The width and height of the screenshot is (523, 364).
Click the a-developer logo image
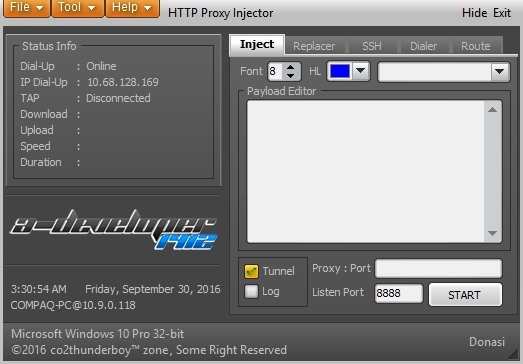click(x=114, y=229)
